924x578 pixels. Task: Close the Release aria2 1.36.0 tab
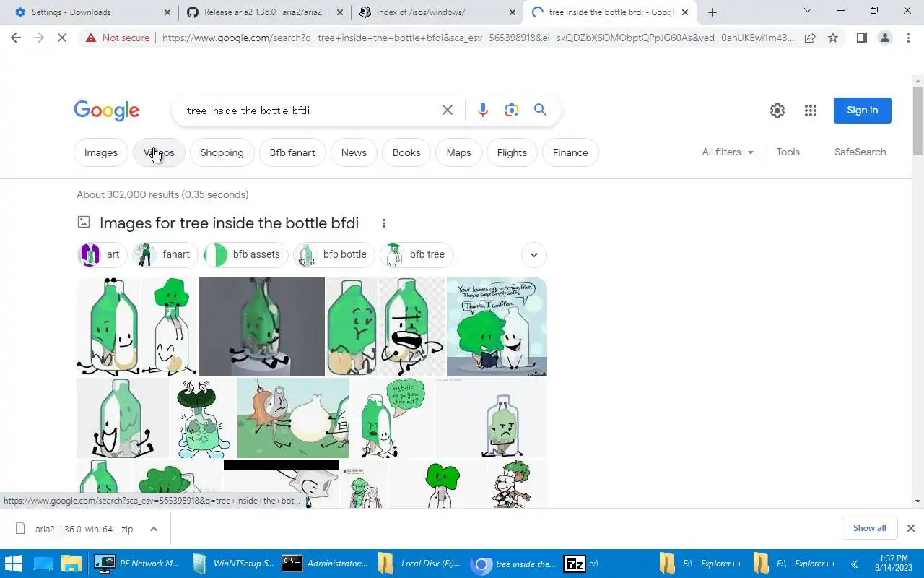coord(341,12)
